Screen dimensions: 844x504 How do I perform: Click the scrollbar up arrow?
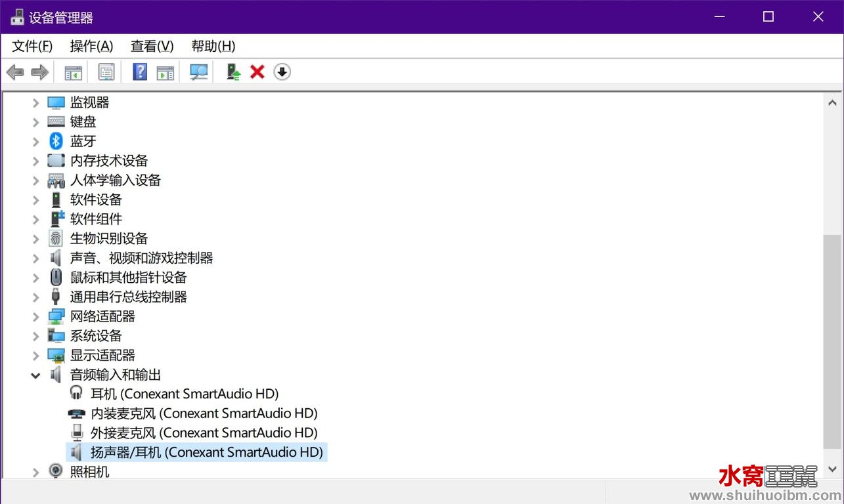[x=832, y=103]
